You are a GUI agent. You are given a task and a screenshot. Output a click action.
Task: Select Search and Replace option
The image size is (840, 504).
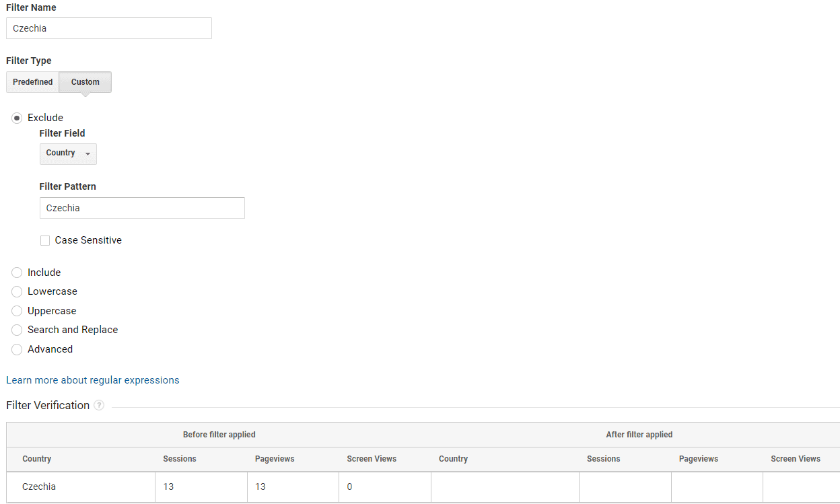click(x=17, y=330)
